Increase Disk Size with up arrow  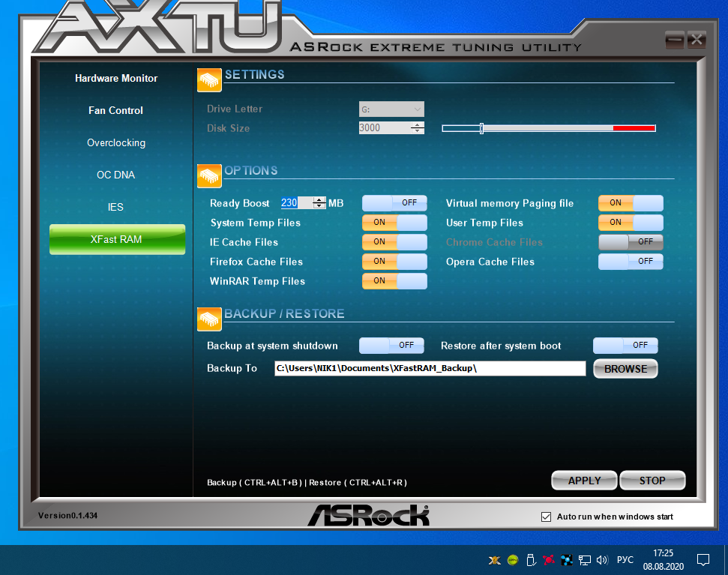click(418, 124)
